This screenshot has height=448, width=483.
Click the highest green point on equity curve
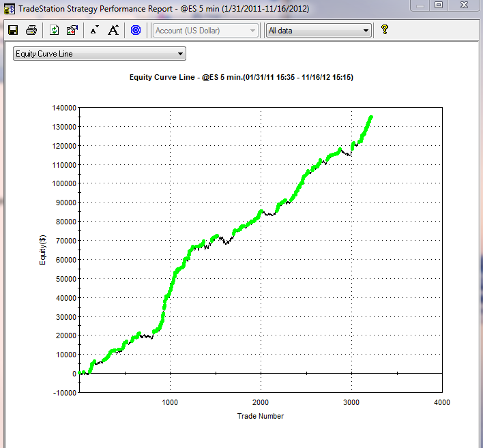coord(370,117)
